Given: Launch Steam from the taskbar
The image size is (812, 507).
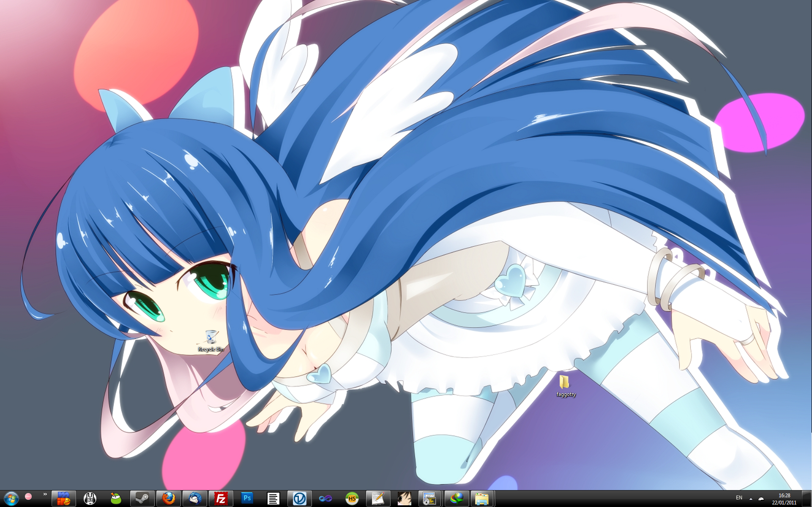Looking at the screenshot, I should click(x=142, y=499).
